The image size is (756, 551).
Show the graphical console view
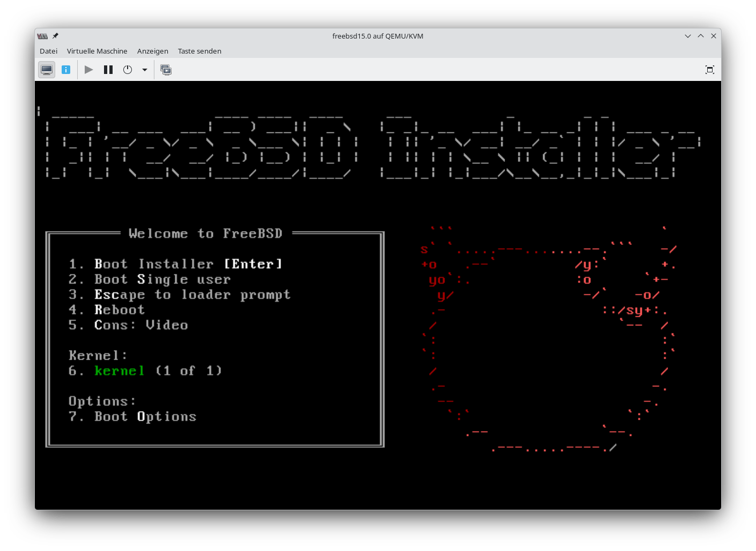tap(47, 70)
